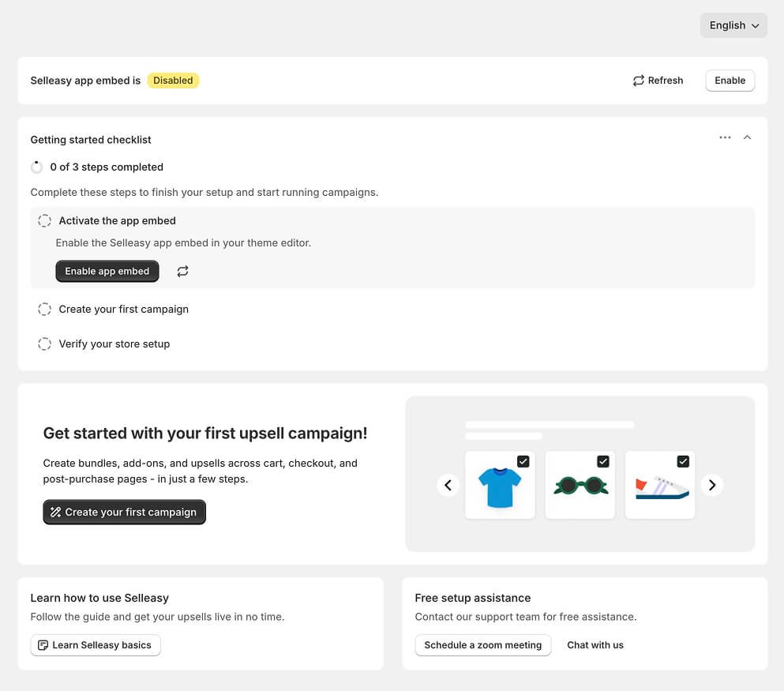The width and height of the screenshot is (784, 691).
Task: Expand the Create your first campaign checklist step
Action: pyautogui.click(x=123, y=309)
